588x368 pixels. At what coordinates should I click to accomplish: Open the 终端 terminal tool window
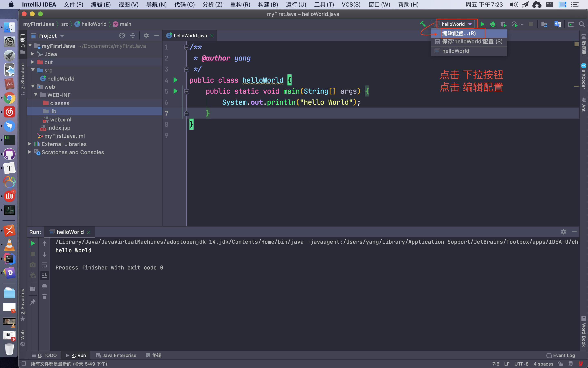pyautogui.click(x=153, y=355)
